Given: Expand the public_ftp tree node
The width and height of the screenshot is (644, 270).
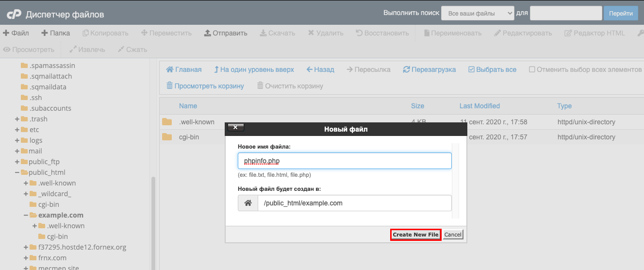Looking at the screenshot, I should click(17, 162).
